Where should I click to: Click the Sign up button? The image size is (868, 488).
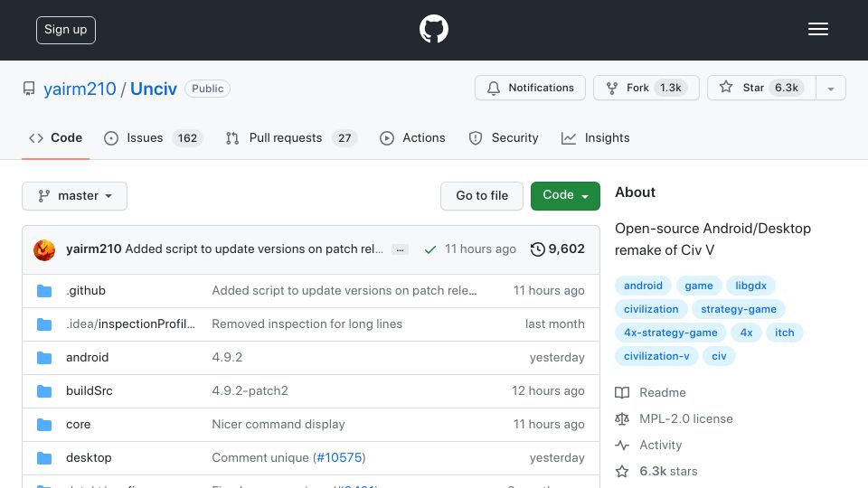pos(66,30)
